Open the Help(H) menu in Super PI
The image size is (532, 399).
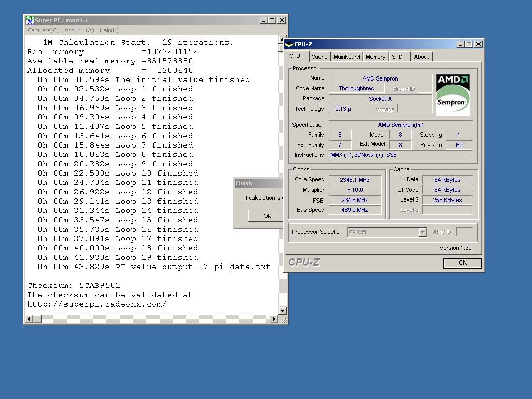[109, 30]
